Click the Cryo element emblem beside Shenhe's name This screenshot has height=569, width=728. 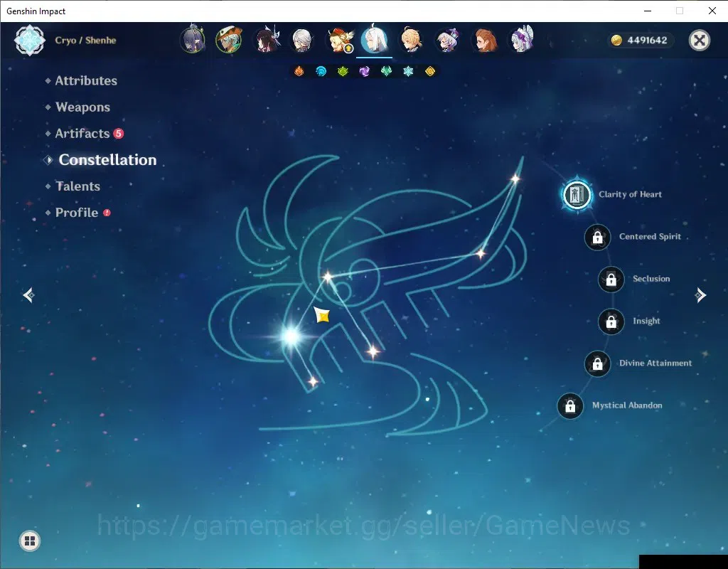[x=30, y=41]
